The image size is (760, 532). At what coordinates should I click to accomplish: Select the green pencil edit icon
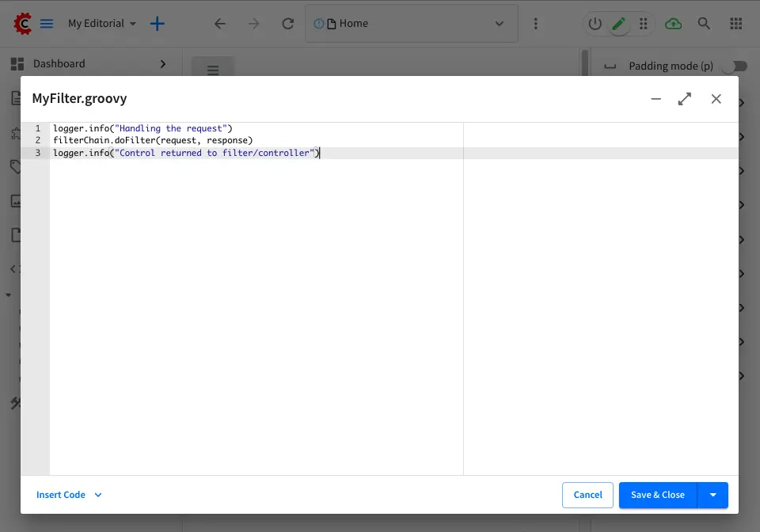pyautogui.click(x=619, y=23)
